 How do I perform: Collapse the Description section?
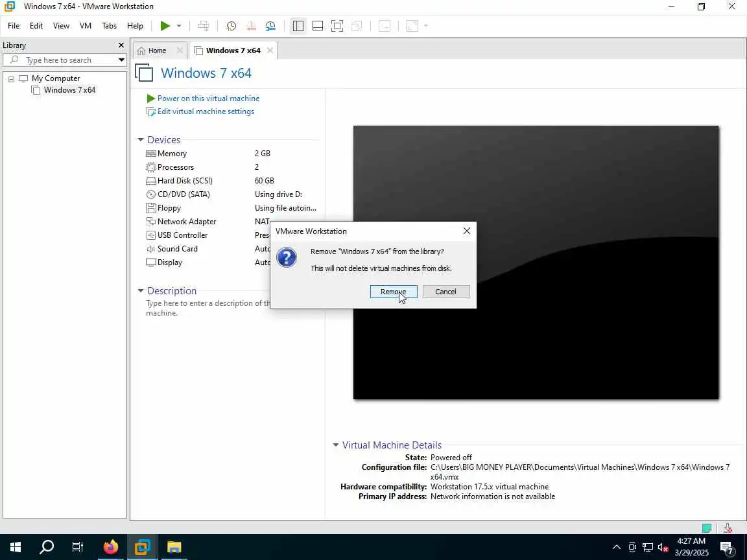point(141,290)
